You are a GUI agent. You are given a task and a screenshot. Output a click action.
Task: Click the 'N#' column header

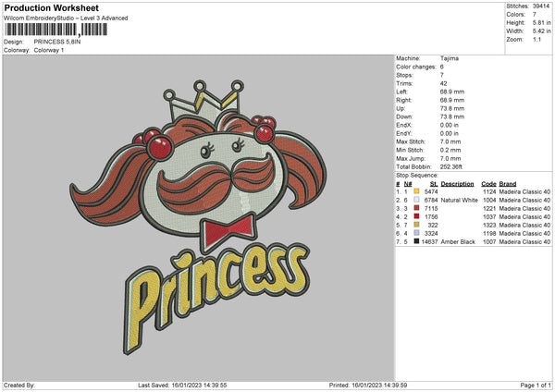pos(408,184)
